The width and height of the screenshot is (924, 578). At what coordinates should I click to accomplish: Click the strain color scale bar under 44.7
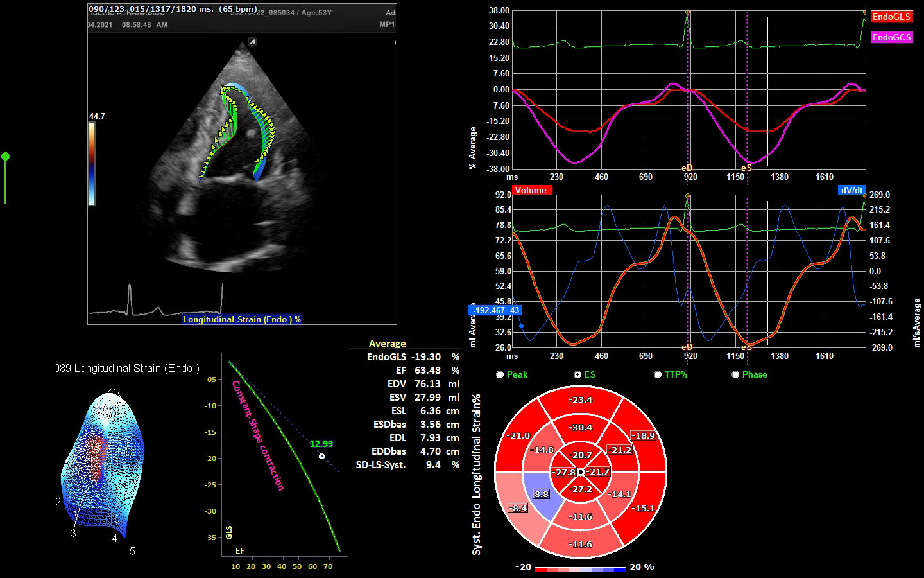92,164
